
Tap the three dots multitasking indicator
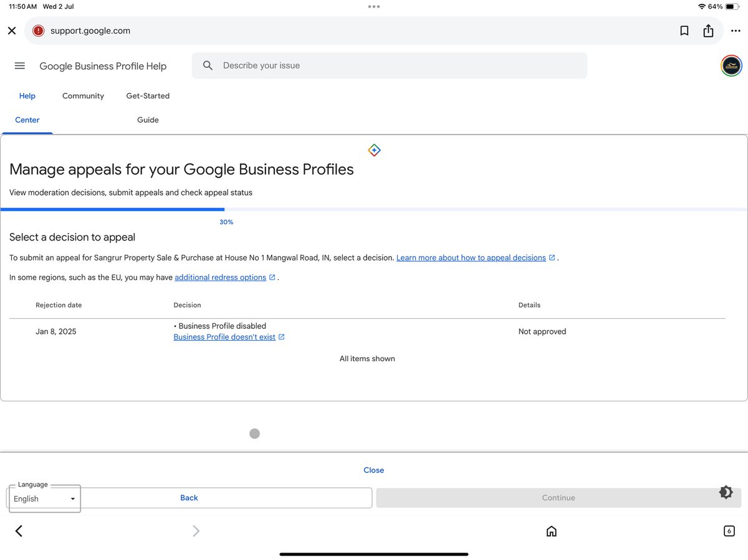point(374,6)
